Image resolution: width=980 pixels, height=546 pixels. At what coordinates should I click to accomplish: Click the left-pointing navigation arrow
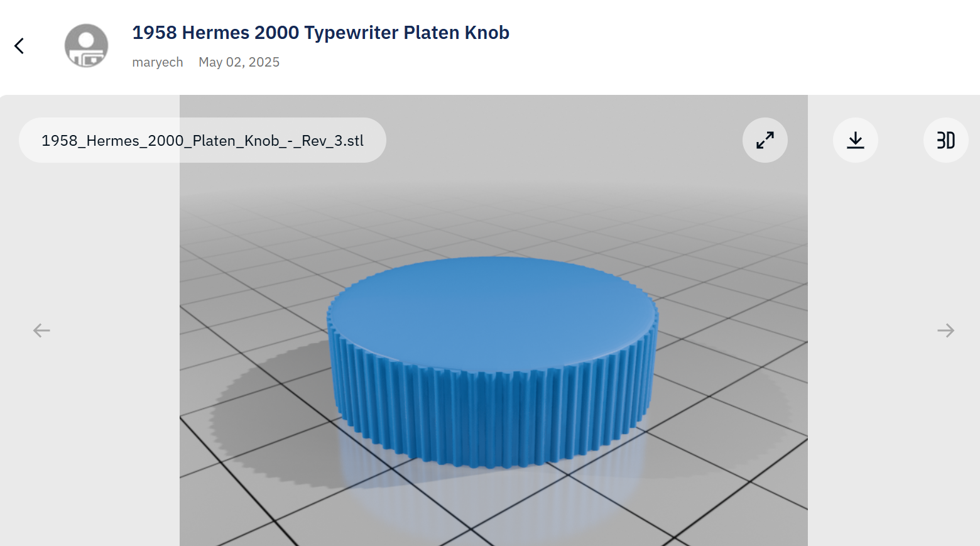(41, 330)
